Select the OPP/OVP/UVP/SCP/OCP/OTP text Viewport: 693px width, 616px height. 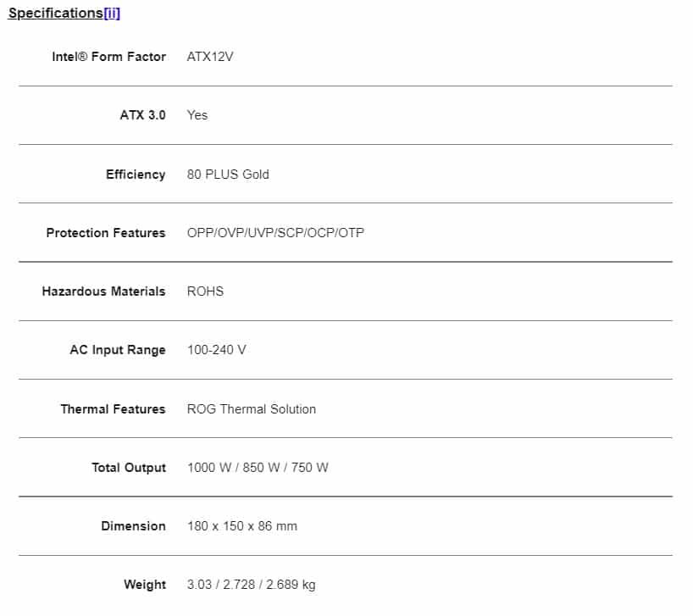[x=275, y=233]
